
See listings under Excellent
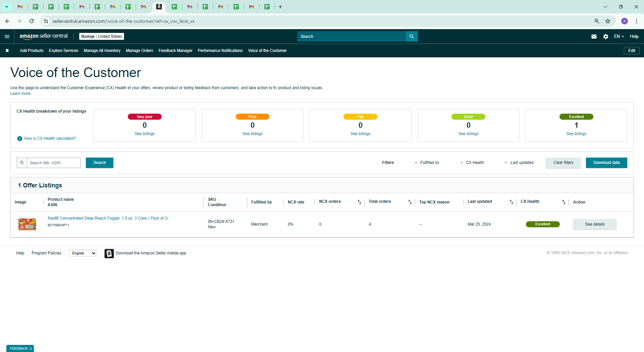[577, 134]
